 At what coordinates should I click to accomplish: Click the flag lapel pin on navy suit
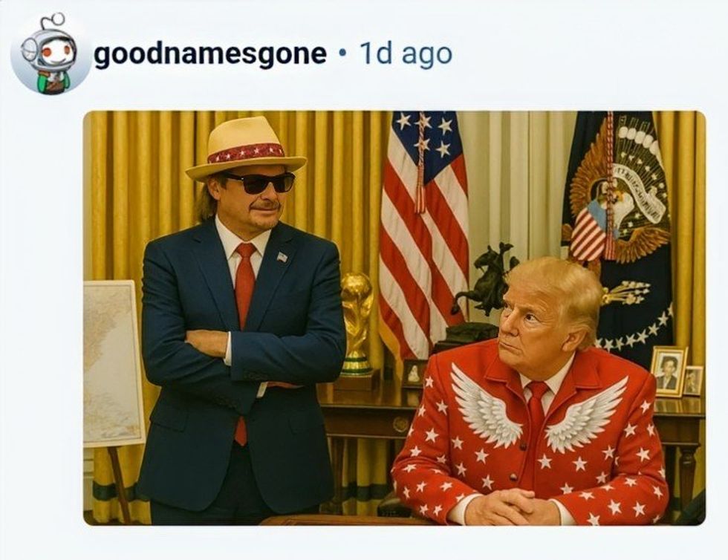[x=282, y=256]
